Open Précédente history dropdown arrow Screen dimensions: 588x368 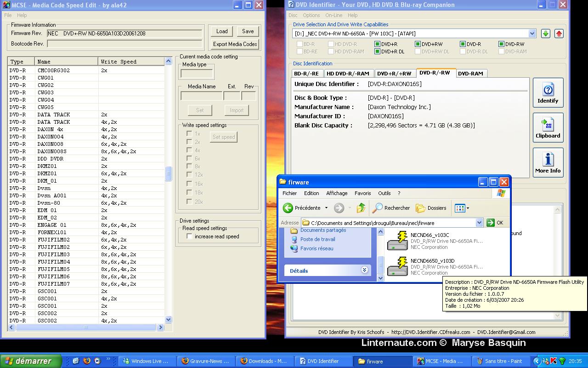click(x=326, y=208)
